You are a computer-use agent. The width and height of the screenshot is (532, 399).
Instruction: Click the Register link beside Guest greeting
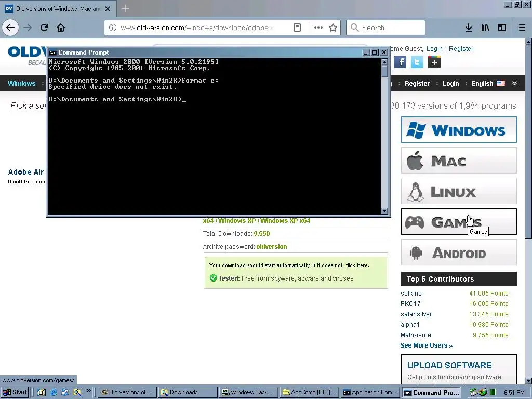(x=461, y=49)
